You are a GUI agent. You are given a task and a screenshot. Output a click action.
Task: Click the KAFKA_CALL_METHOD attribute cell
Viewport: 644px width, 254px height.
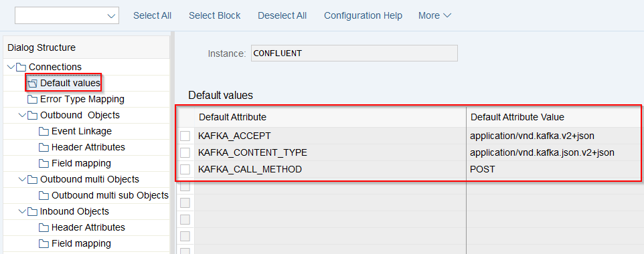click(330, 169)
